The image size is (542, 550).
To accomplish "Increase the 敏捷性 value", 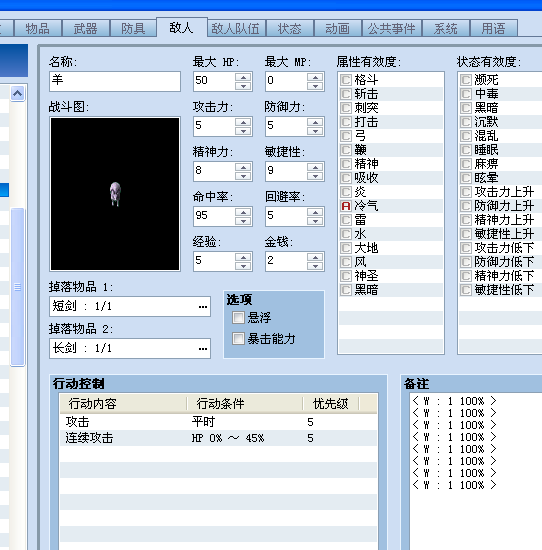I will (315, 167).
